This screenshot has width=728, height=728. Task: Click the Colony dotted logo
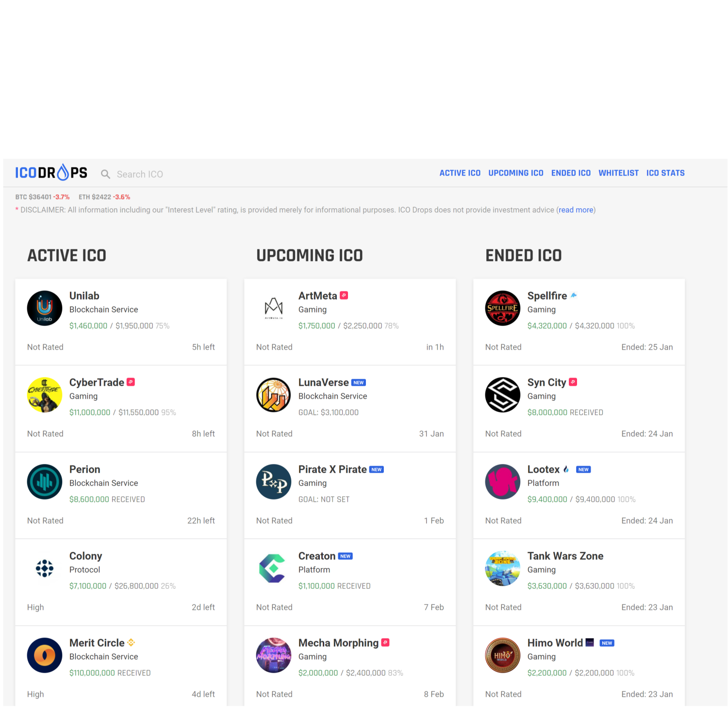click(x=45, y=568)
